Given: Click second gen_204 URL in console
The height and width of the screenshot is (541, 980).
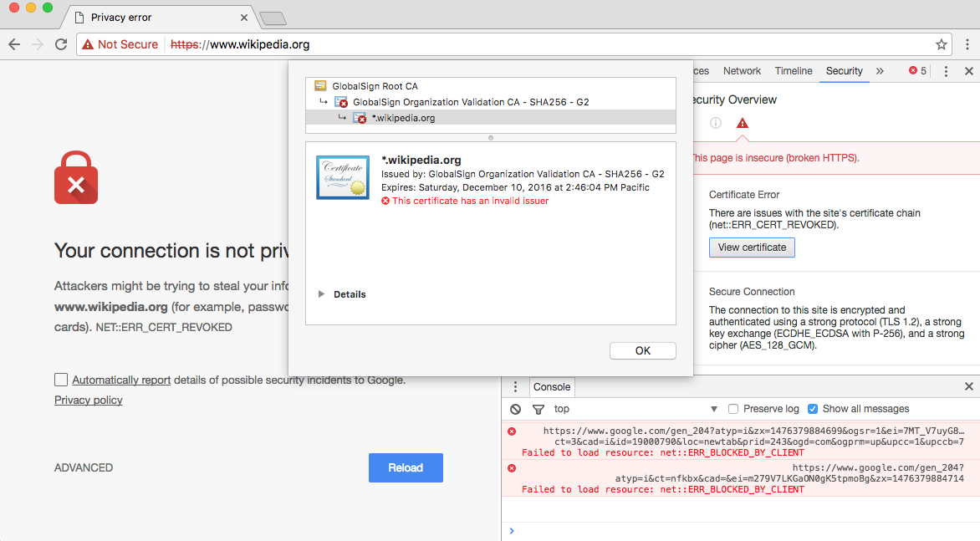Looking at the screenshot, I should click(789, 473).
